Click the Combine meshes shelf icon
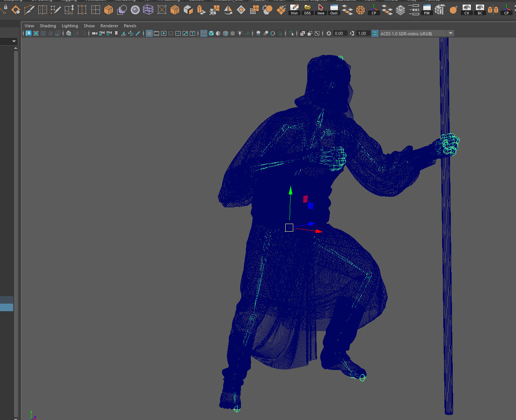 coord(109,10)
